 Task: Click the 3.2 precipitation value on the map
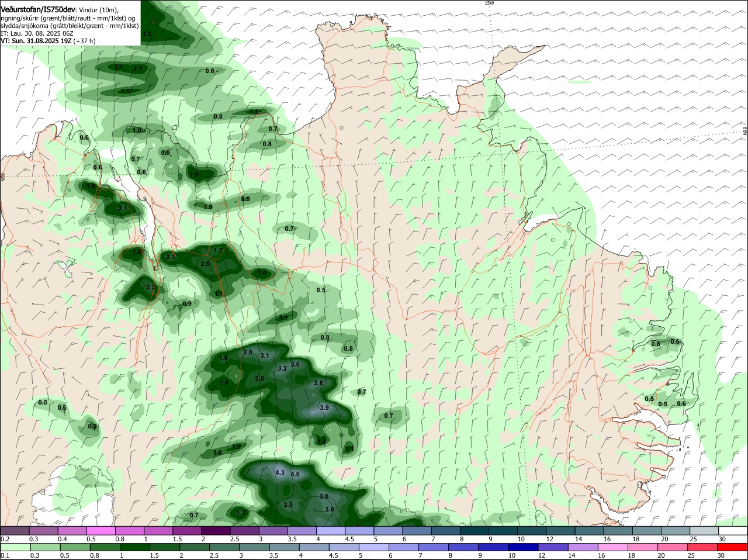(282, 368)
